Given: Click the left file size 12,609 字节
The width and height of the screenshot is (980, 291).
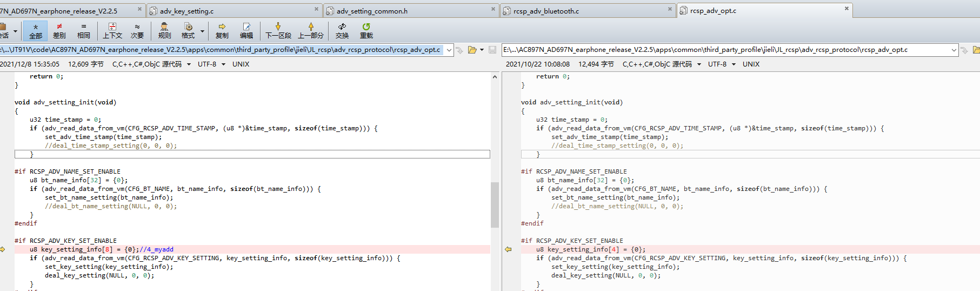Looking at the screenshot, I should [86, 64].
